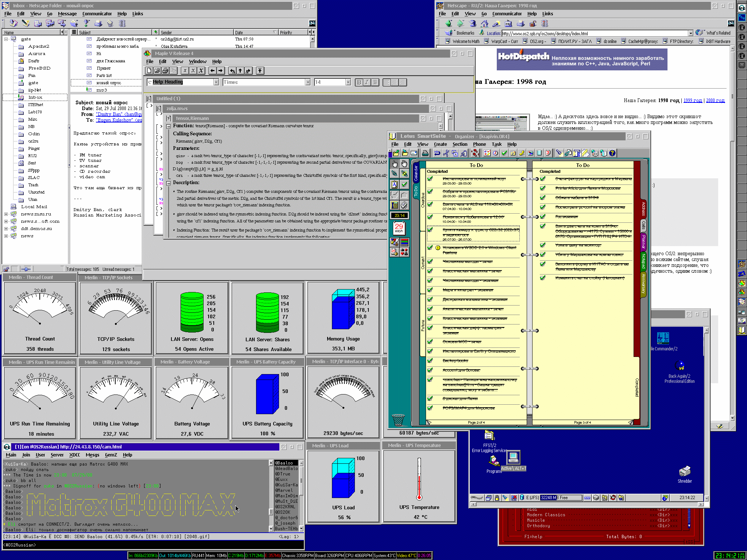747x560 pixels.
Task: Click the blue question mark Help icon in Organizer
Action: tap(612, 153)
